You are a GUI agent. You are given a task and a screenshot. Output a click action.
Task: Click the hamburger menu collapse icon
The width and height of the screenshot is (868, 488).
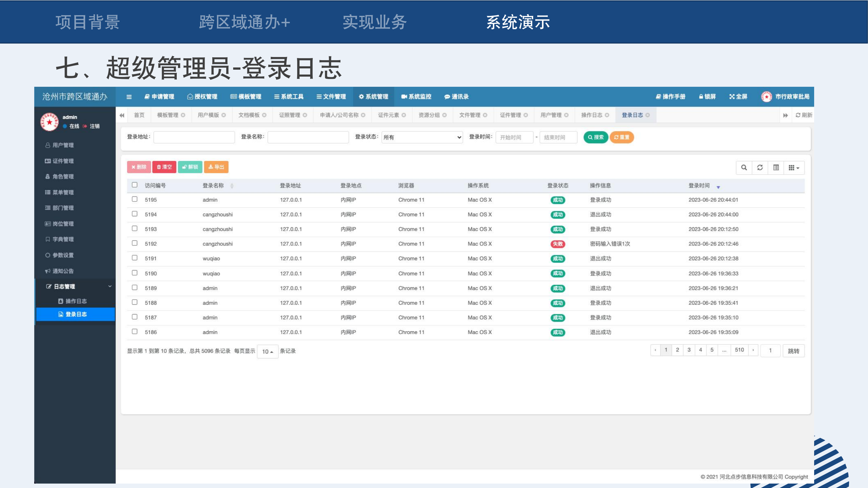pyautogui.click(x=129, y=97)
